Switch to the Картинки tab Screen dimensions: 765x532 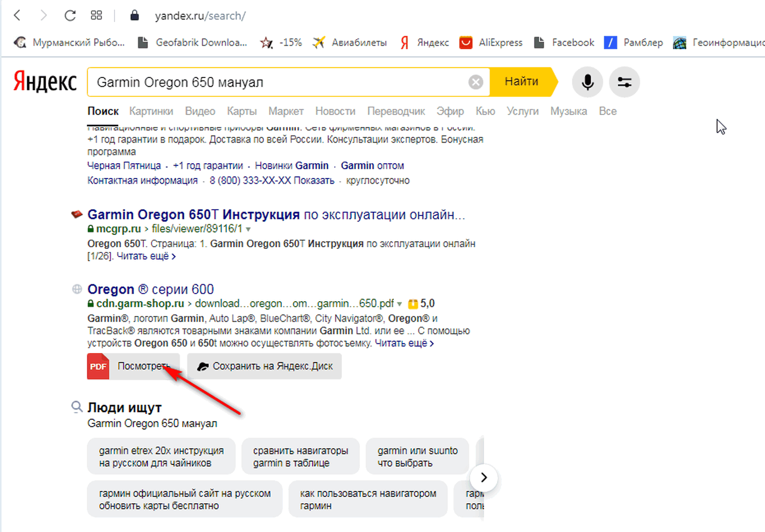pyautogui.click(x=151, y=111)
